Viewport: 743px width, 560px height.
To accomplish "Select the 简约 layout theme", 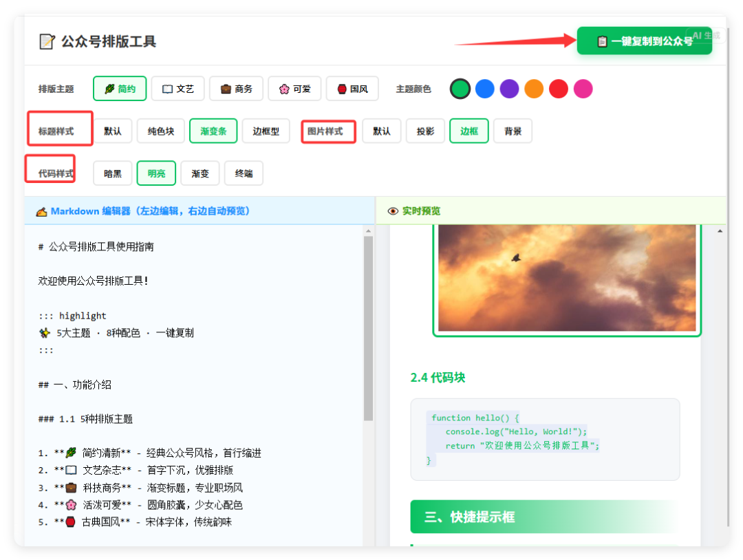I will [x=120, y=89].
